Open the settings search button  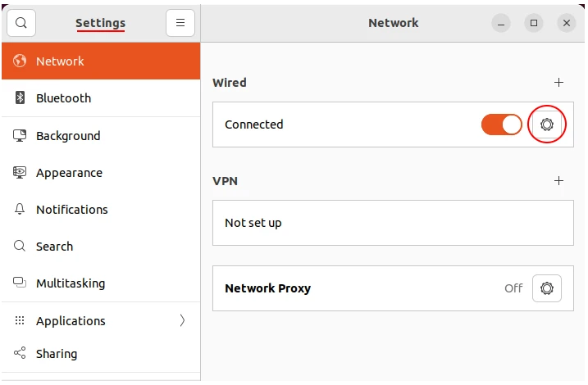click(x=21, y=23)
